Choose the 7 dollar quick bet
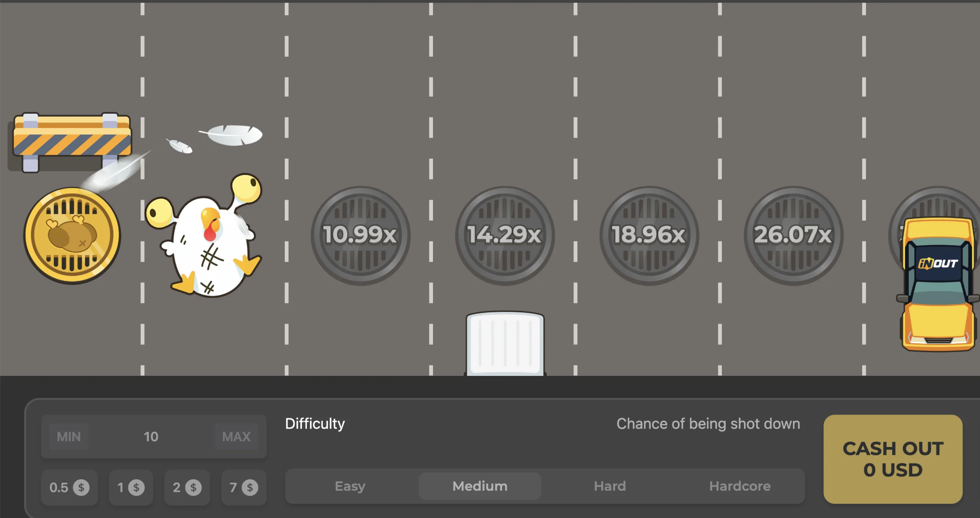The image size is (980, 518). point(244,487)
